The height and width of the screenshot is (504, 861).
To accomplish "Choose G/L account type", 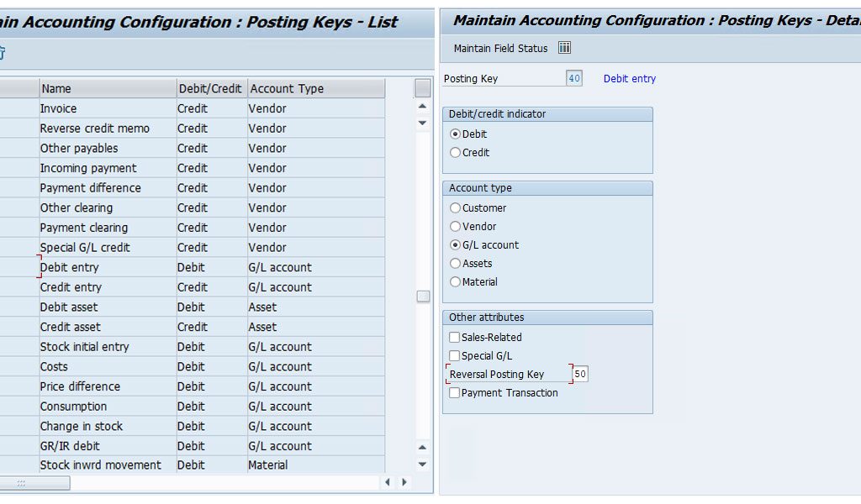I will (455, 245).
